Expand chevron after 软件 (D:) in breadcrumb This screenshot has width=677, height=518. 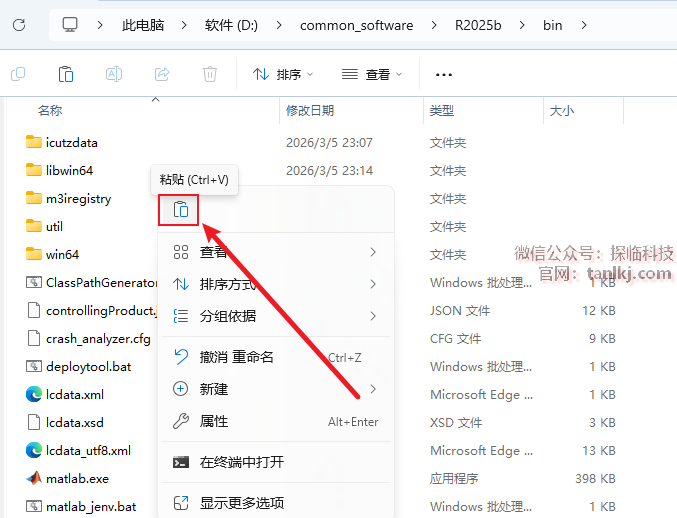[x=279, y=25]
